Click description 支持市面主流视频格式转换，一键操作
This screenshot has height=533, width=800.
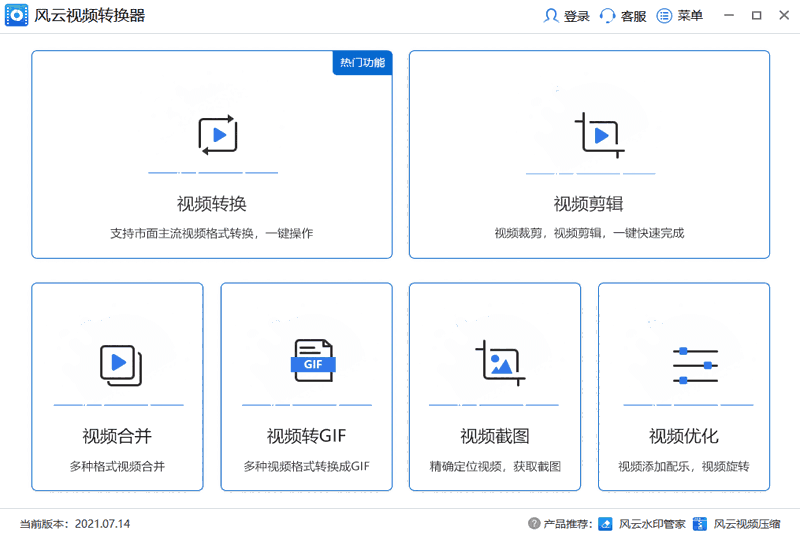[x=212, y=234]
